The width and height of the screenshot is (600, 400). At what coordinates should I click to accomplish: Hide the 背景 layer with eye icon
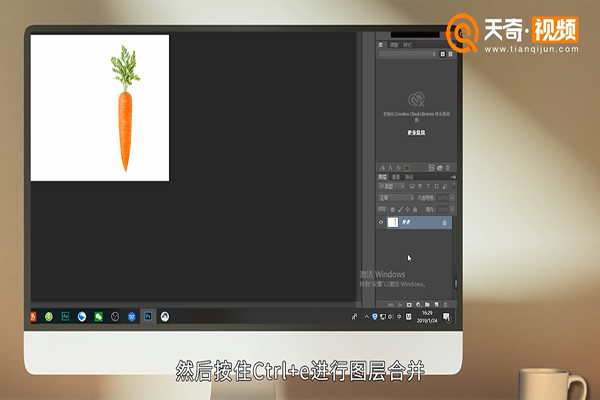[x=381, y=222]
